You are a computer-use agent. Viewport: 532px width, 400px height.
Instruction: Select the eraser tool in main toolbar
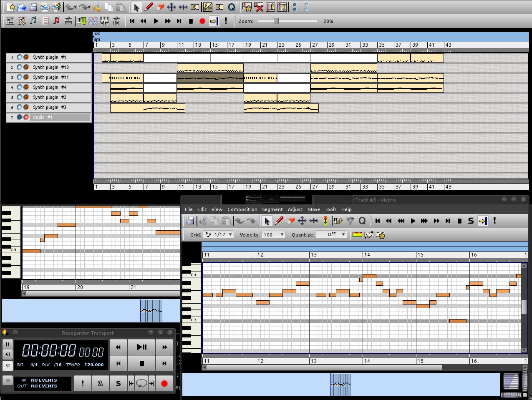click(159, 7)
